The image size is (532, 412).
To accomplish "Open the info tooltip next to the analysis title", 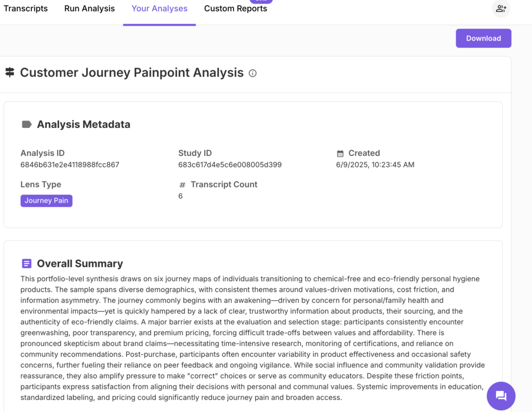I will [x=252, y=73].
